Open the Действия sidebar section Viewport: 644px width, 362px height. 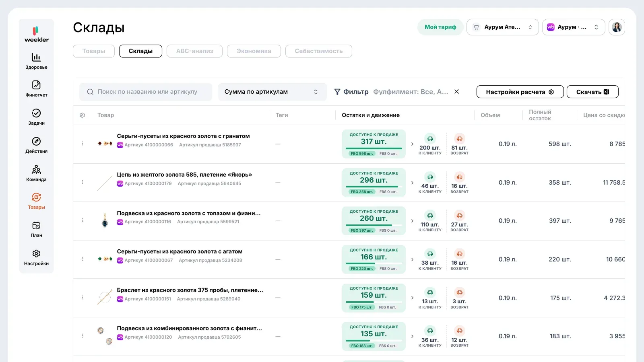36,145
